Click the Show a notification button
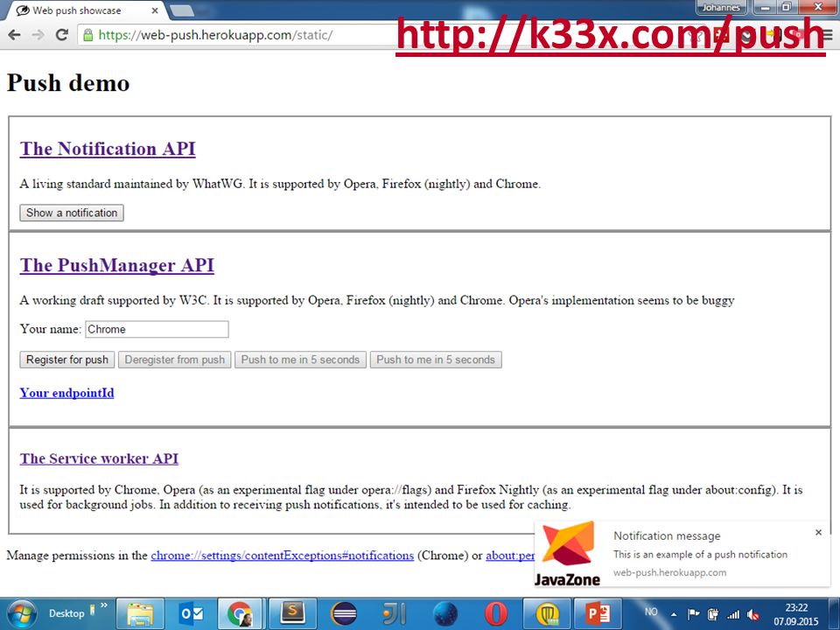 [x=72, y=213]
